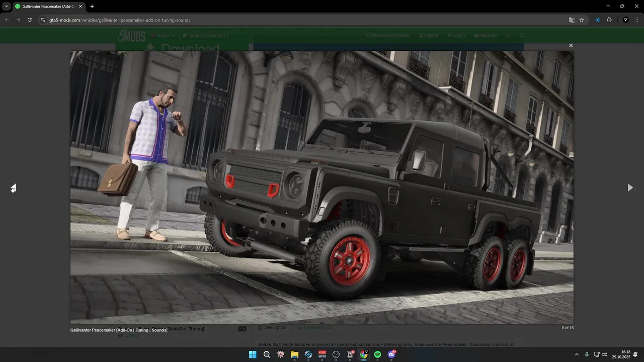The width and height of the screenshot is (644, 362).
Task: Open a new browser tab
Action: pyautogui.click(x=92, y=7)
